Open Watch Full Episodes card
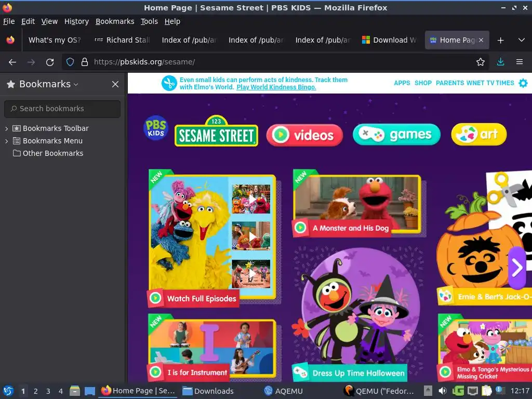Screen dimensions: 532x399 [212, 237]
